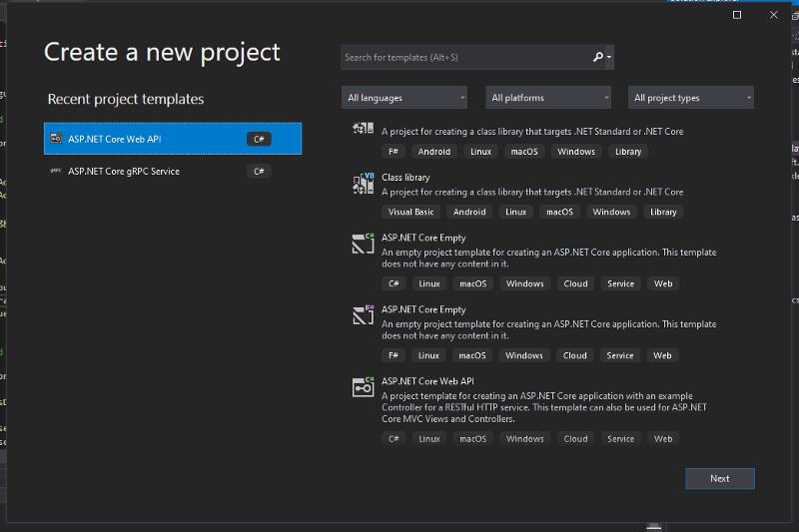Image resolution: width=799 pixels, height=532 pixels.
Task: Expand the All platforms filter
Action: coord(549,98)
